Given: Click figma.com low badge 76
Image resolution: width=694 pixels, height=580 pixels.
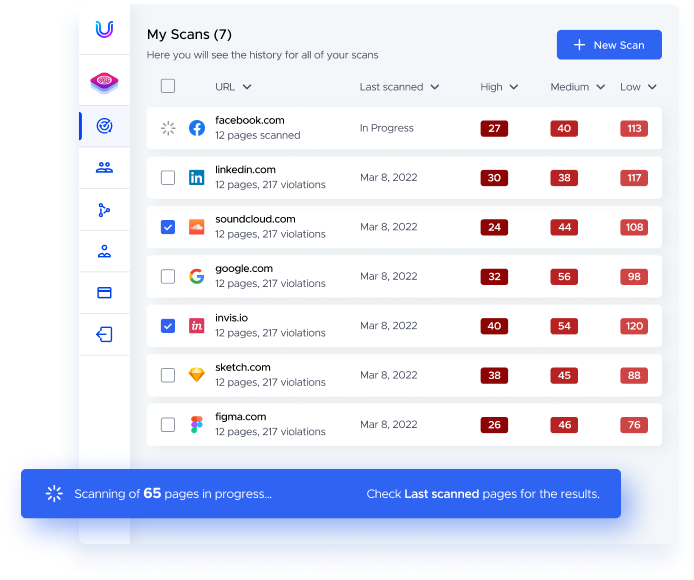Looking at the screenshot, I should point(634,425).
